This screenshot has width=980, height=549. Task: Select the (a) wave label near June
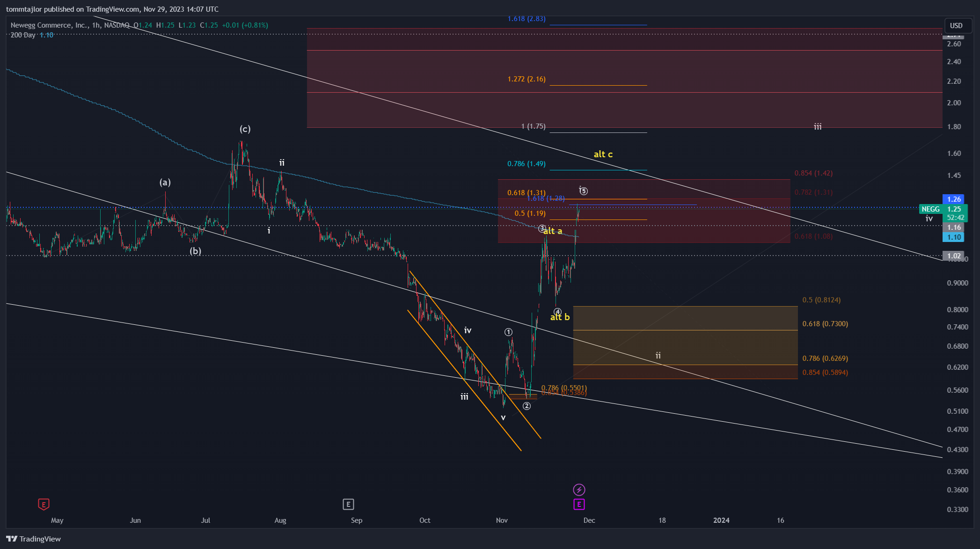pyautogui.click(x=165, y=183)
